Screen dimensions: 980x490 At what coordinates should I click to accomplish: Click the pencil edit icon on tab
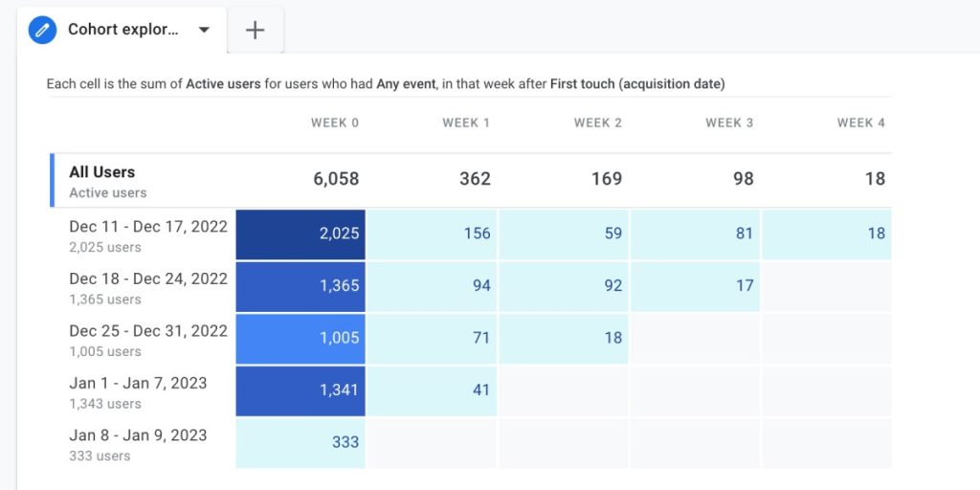click(42, 30)
